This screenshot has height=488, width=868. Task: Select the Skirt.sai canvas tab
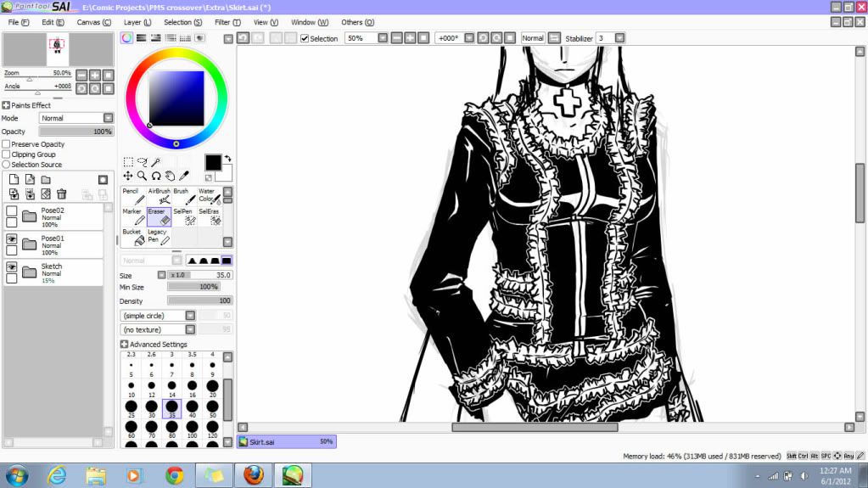click(x=287, y=441)
